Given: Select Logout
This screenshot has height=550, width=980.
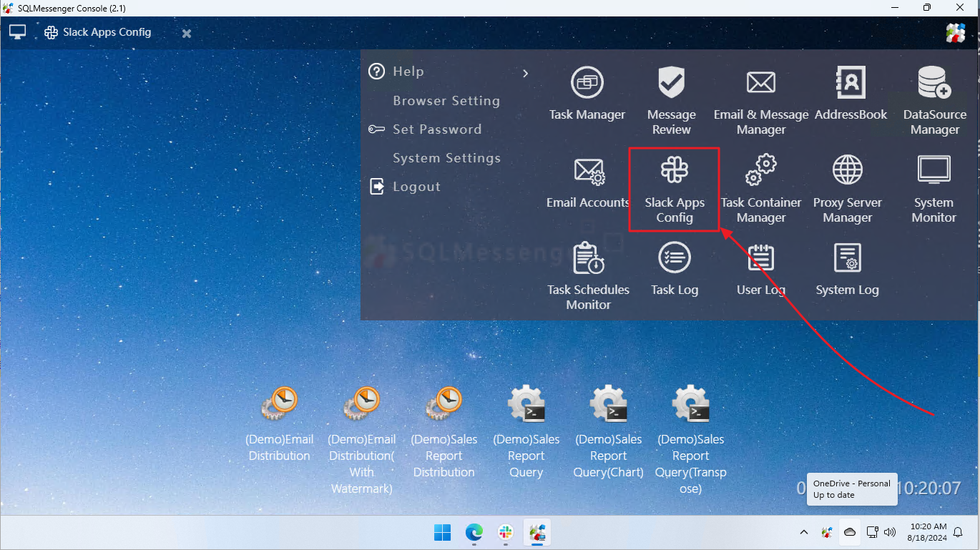Looking at the screenshot, I should coord(416,187).
